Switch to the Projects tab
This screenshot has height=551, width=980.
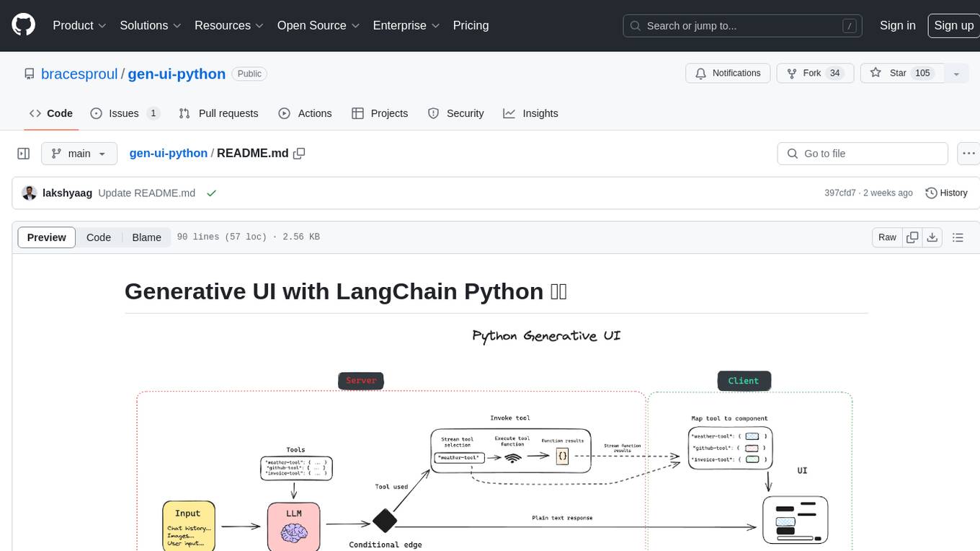click(380, 113)
